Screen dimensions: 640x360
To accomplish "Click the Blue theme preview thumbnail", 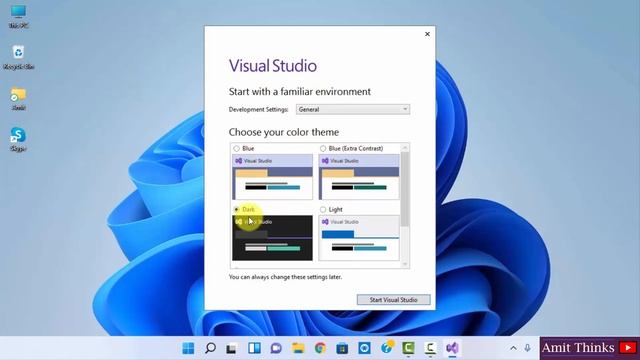I will pos(272,177).
